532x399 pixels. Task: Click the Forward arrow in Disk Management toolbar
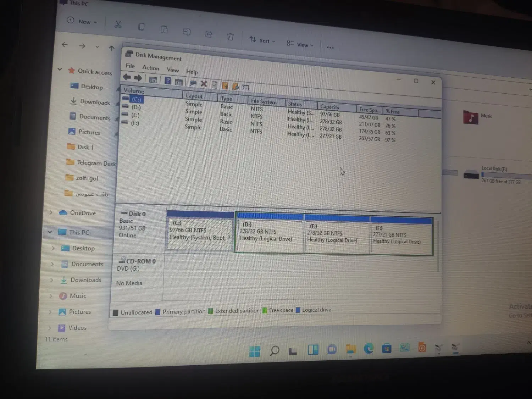tap(138, 78)
